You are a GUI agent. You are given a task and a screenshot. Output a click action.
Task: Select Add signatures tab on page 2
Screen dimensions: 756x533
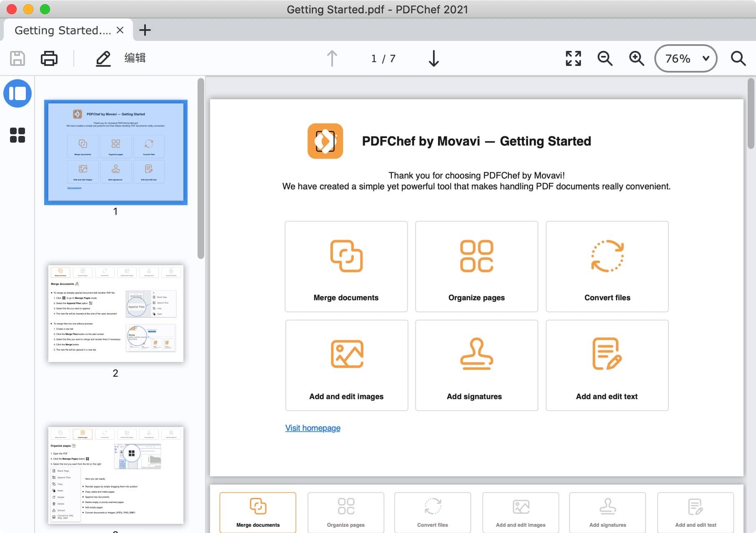tap(608, 513)
